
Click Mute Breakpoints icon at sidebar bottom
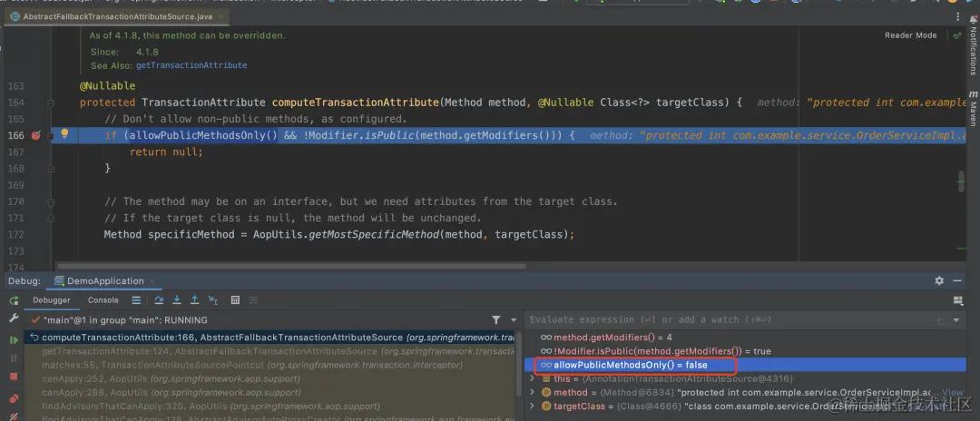pos(14,416)
